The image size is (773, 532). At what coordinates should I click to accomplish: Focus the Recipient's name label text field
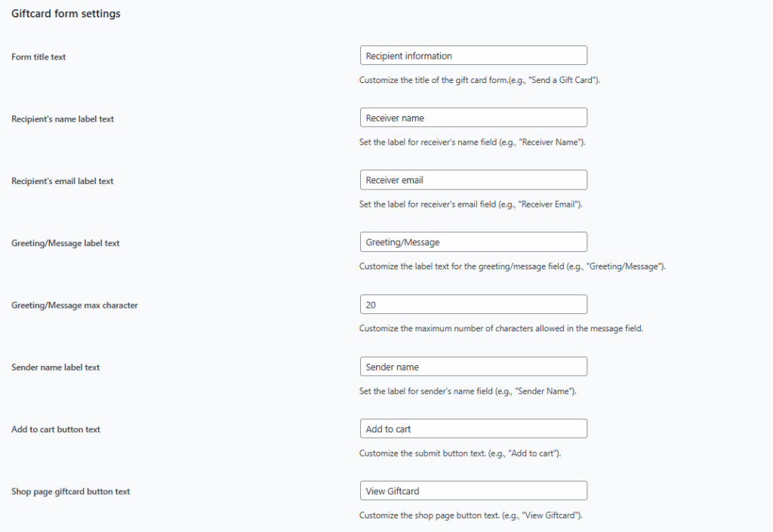click(x=473, y=118)
